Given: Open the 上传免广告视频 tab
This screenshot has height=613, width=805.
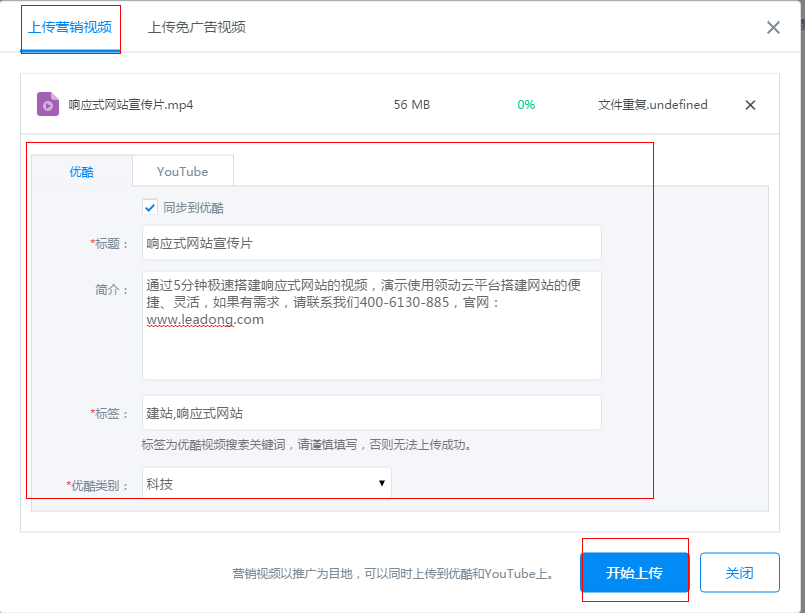Looking at the screenshot, I should (195, 27).
